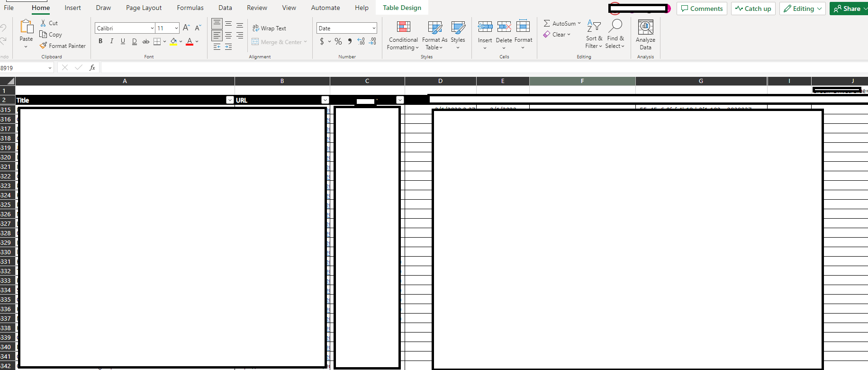Viewport: 868px width, 370px height.
Task: Align text to the right
Action: 240,36
